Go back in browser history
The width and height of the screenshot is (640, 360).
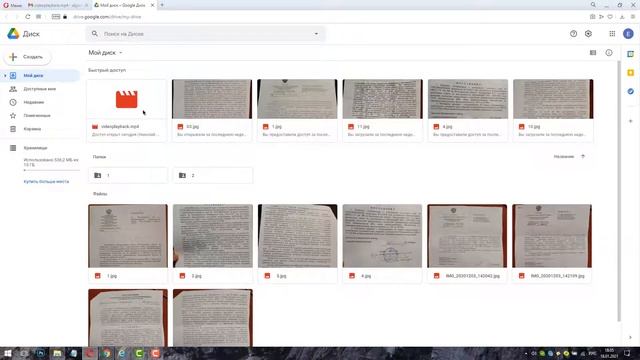(x=6, y=17)
